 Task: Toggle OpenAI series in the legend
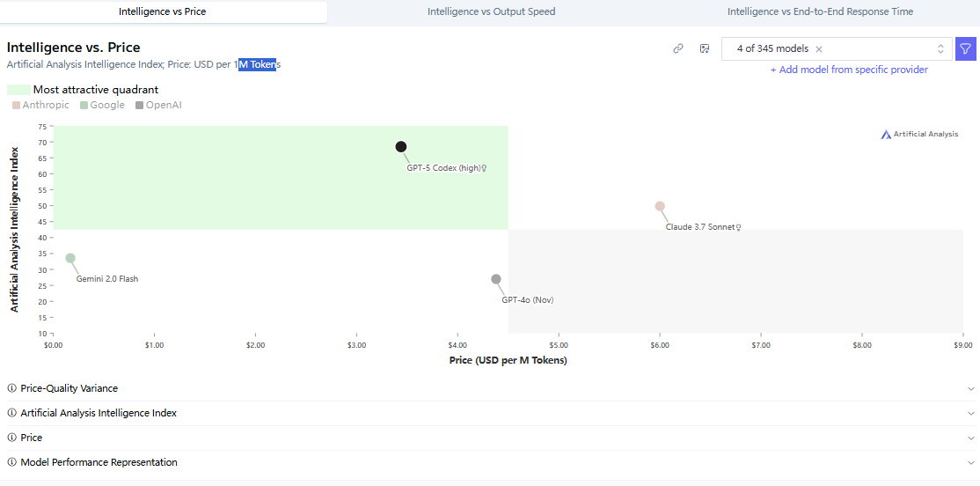(158, 105)
